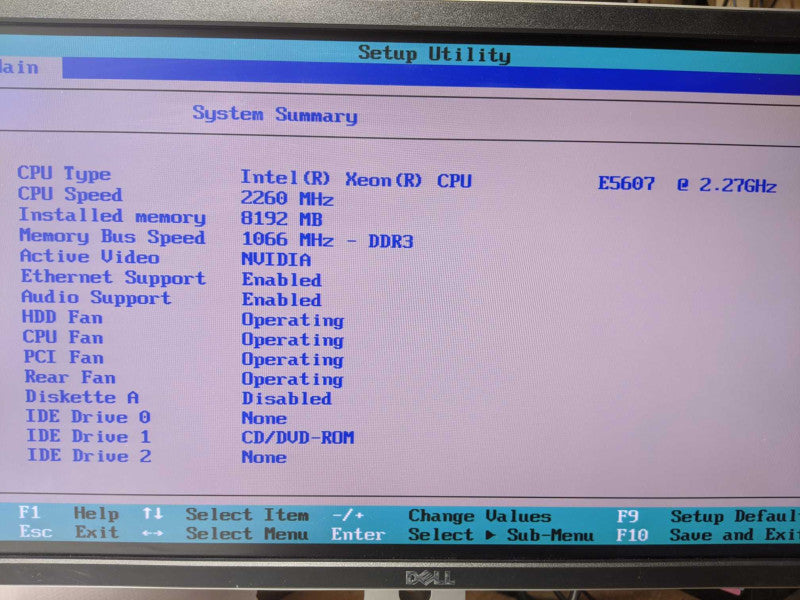Image resolution: width=800 pixels, height=600 pixels.
Task: Select the Active Video label
Action: tap(90, 257)
